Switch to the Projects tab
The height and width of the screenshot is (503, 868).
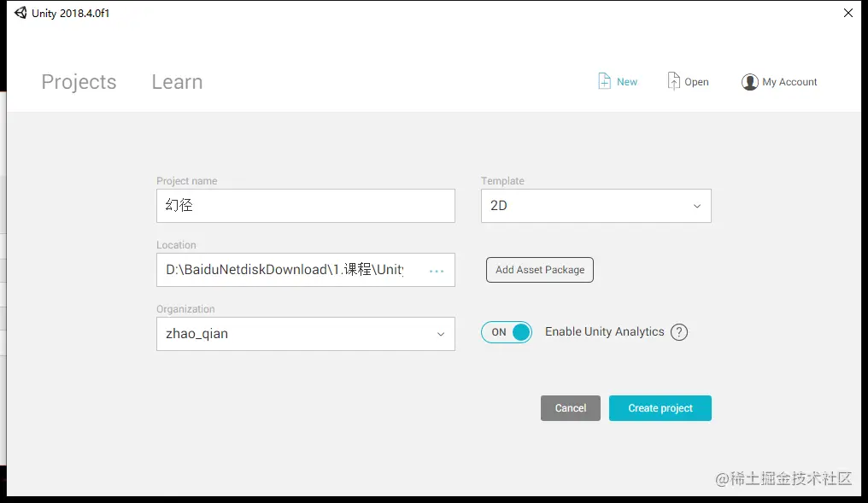pyautogui.click(x=79, y=82)
